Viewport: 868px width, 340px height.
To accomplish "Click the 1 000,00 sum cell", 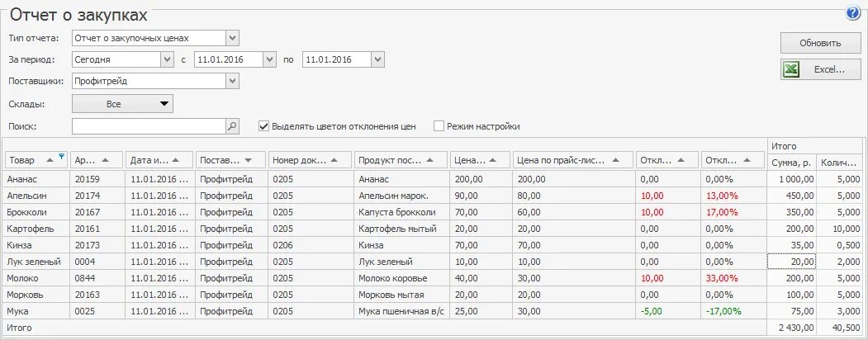I will coord(792,179).
